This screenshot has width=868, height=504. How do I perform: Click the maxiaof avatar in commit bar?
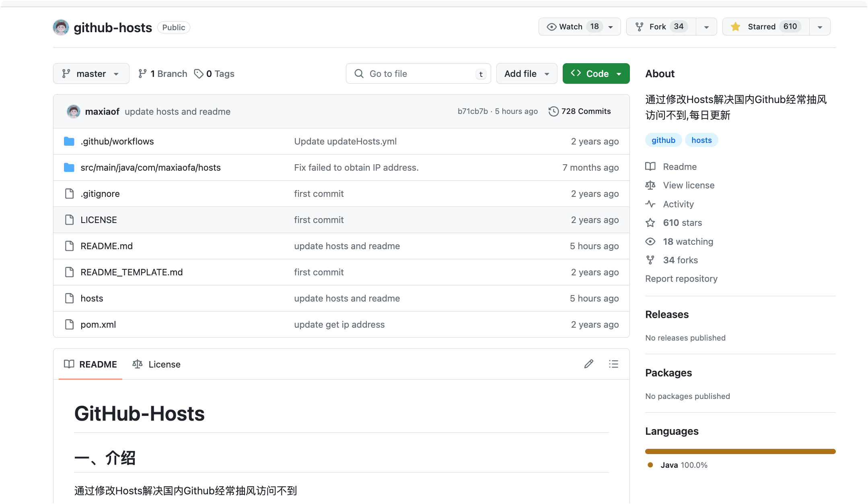[x=73, y=112]
